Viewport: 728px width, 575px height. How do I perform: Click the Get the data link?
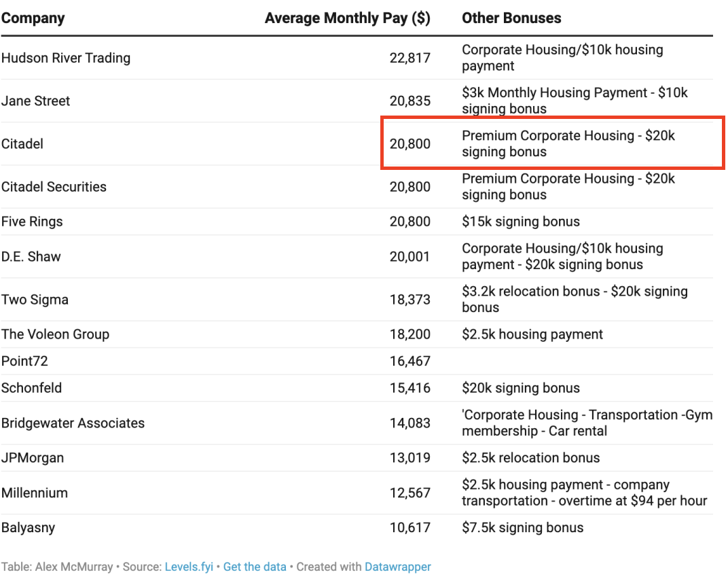tap(255, 566)
